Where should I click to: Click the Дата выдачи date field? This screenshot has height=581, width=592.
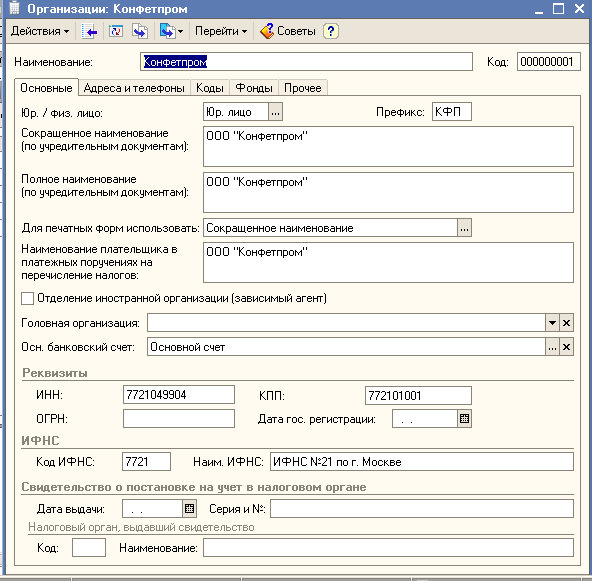(153, 509)
